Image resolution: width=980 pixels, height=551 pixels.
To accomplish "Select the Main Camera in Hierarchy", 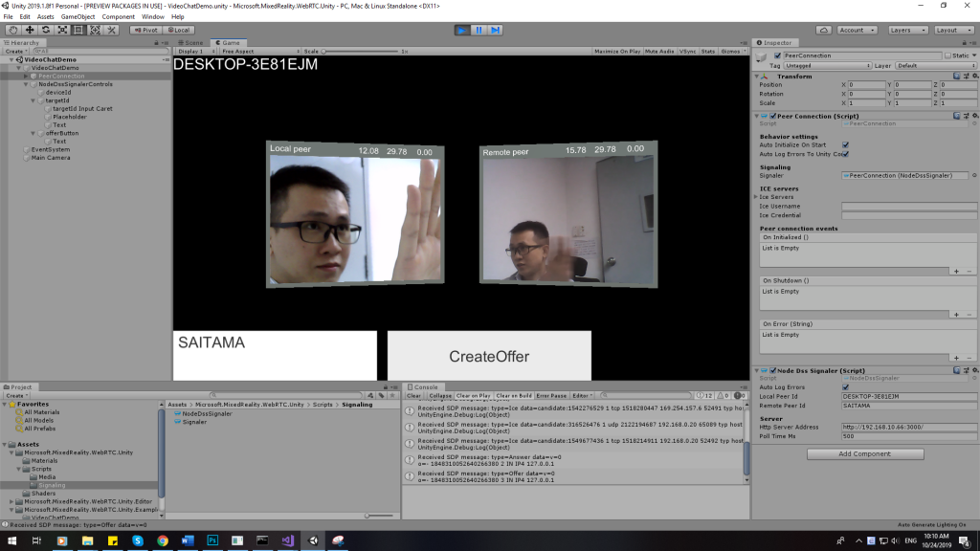I will point(51,158).
